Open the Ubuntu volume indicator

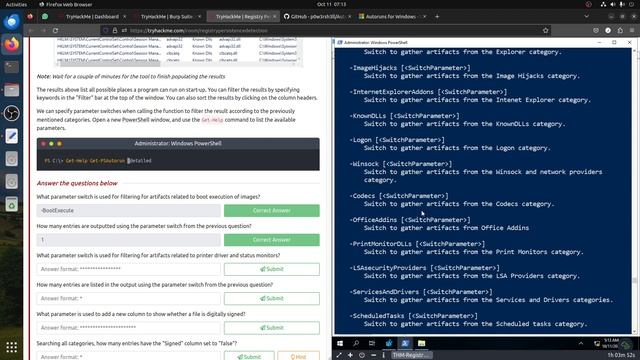click(613, 4)
